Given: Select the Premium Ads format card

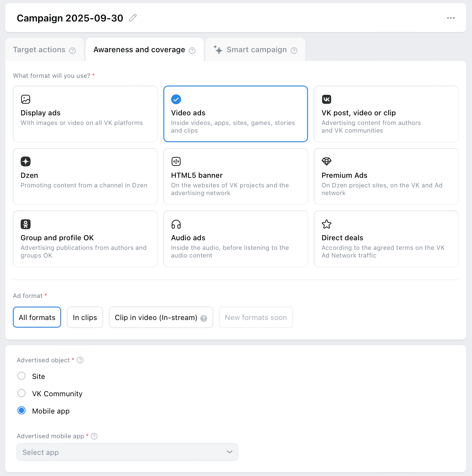Looking at the screenshot, I should coord(386,176).
